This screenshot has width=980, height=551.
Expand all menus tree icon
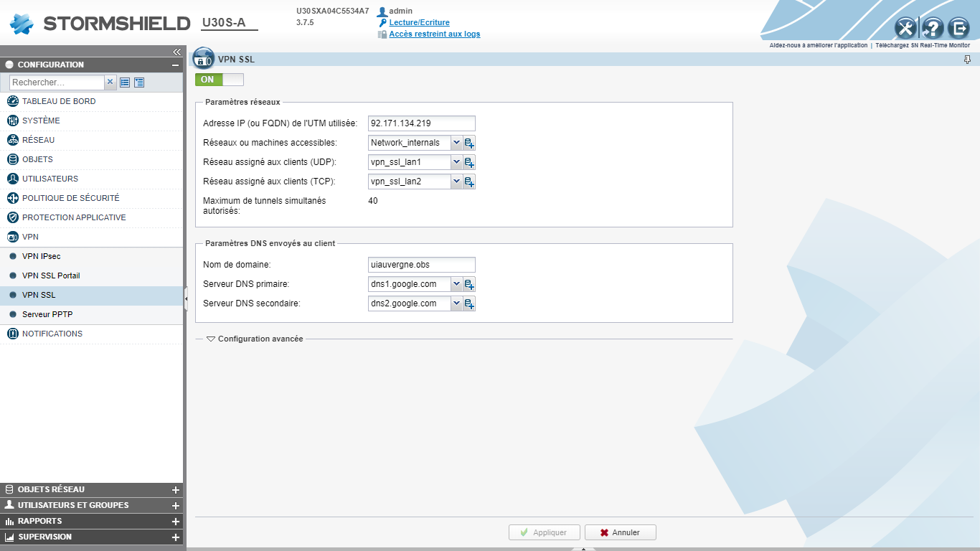[x=139, y=83]
